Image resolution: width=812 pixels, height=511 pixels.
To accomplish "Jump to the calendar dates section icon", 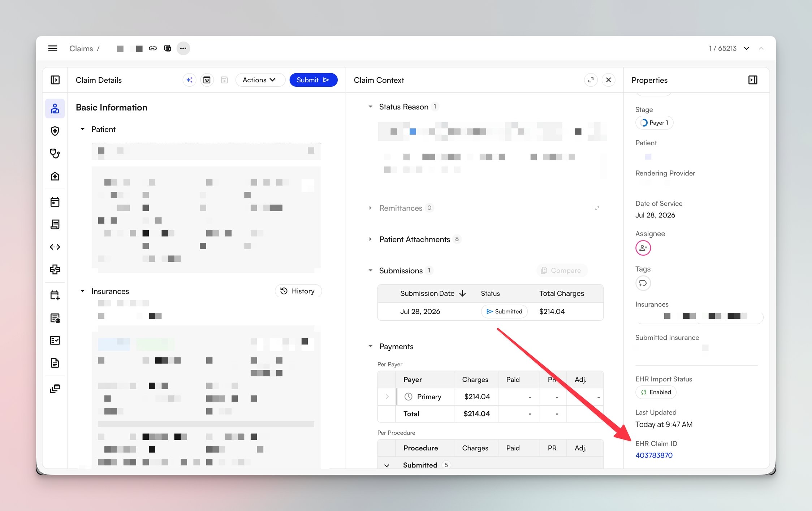I will [55, 202].
